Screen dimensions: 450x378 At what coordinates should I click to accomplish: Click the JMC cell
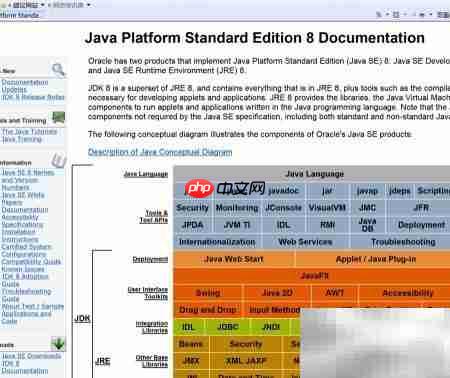coord(367,208)
